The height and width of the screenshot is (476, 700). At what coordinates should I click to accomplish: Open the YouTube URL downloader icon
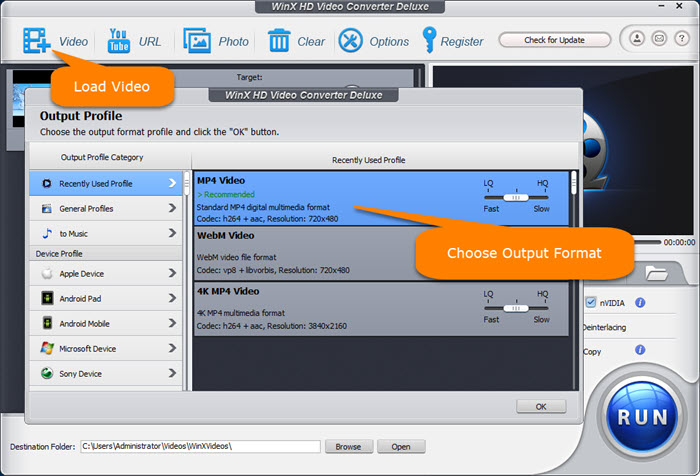coord(118,41)
